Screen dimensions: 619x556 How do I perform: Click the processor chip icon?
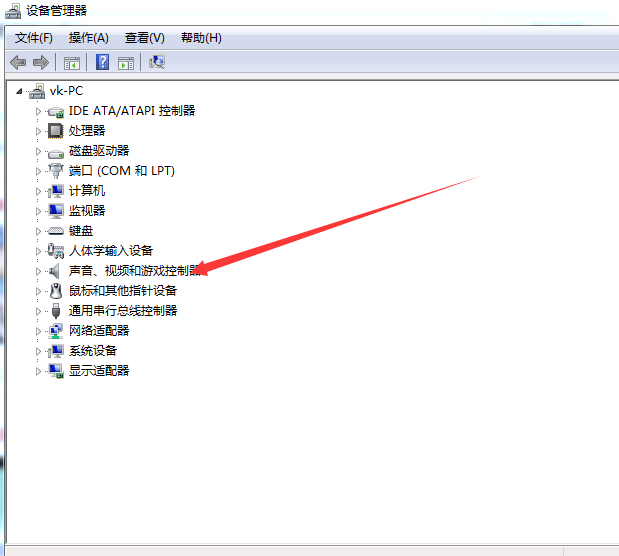point(55,131)
